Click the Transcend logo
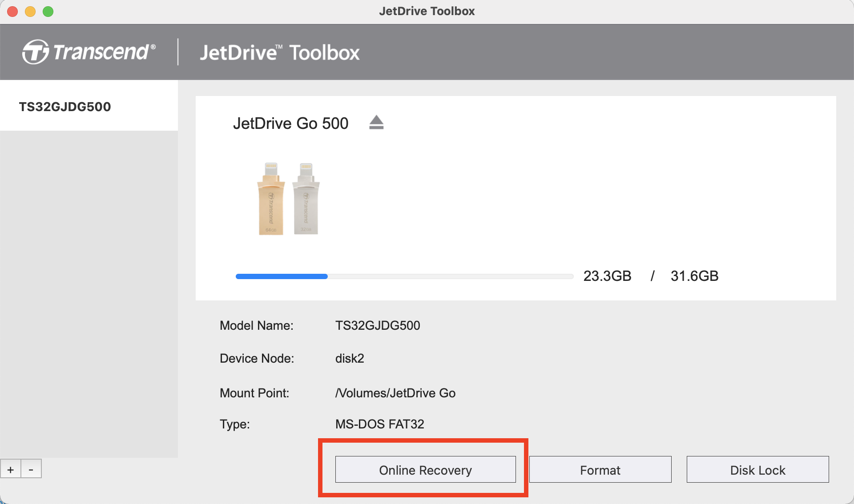 pos(89,52)
